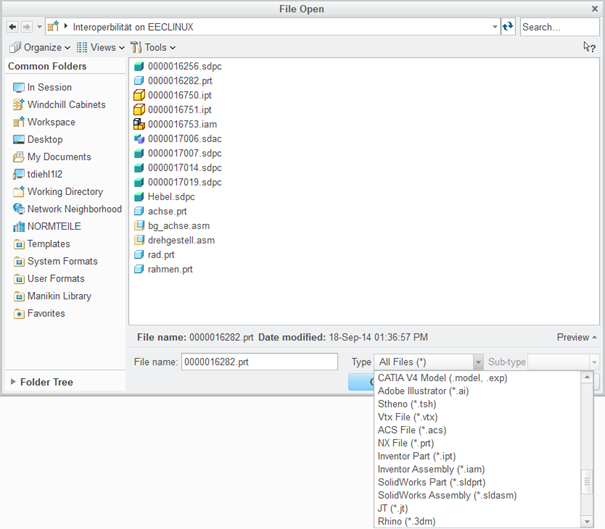
Task: Select file 0000016282.prt
Action: (173, 81)
